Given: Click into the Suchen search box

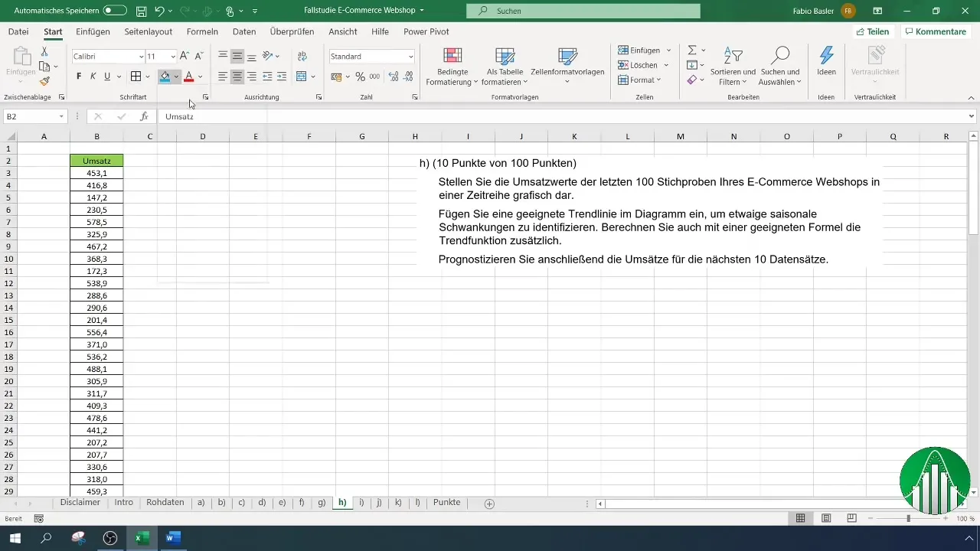Looking at the screenshot, I should coord(583,11).
